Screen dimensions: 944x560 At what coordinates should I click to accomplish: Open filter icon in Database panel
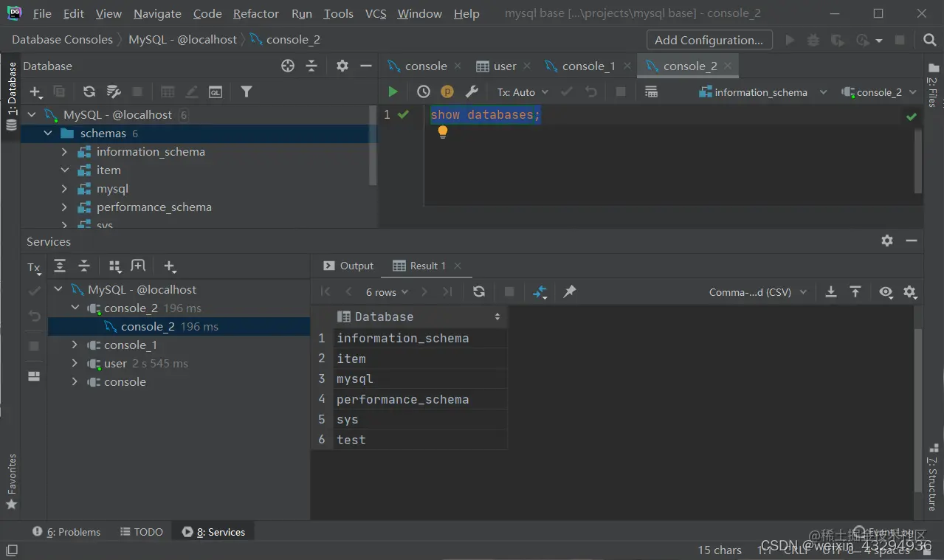click(x=247, y=91)
